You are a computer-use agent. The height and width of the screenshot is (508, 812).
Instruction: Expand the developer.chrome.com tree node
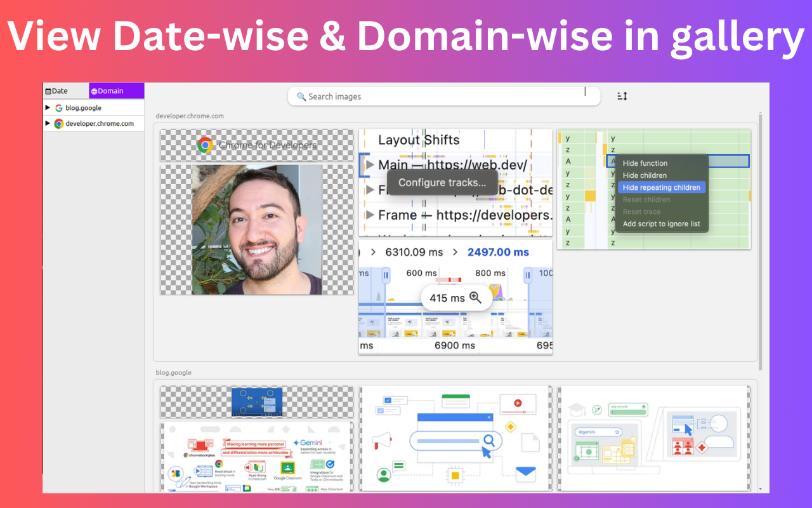(x=48, y=123)
